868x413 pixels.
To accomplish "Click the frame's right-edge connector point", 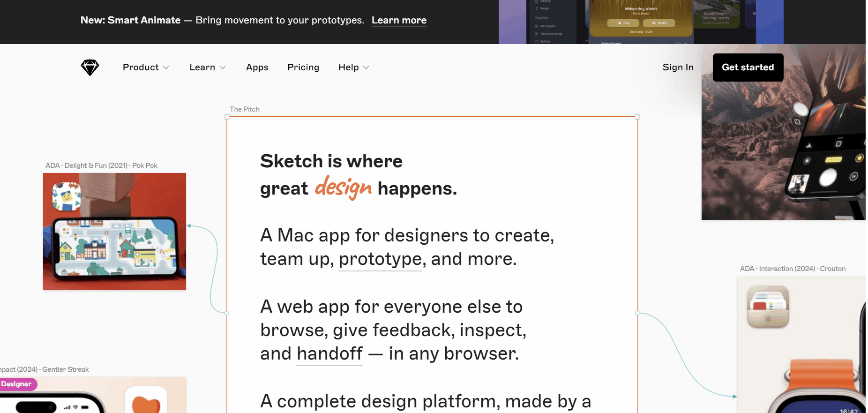I will (637, 313).
